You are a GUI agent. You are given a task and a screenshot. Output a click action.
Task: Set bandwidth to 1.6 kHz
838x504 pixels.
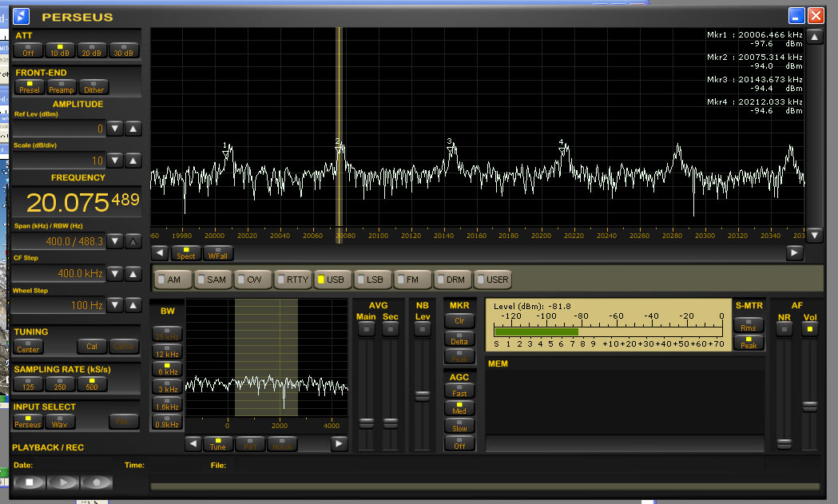(167, 404)
